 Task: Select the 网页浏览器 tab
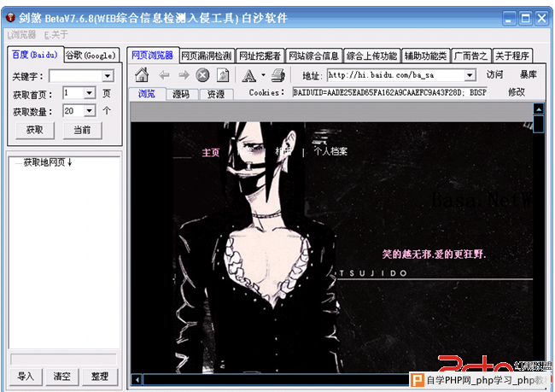(153, 56)
